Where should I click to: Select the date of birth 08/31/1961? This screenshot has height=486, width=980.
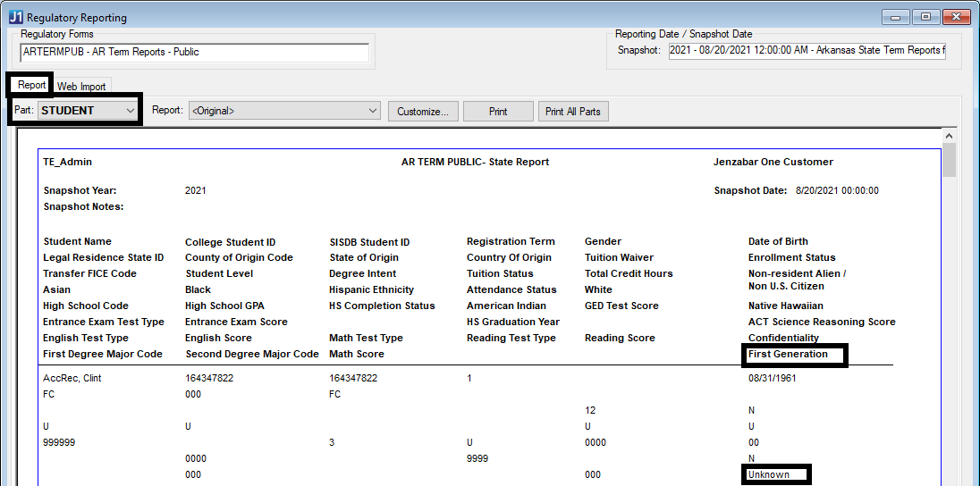[772, 378]
